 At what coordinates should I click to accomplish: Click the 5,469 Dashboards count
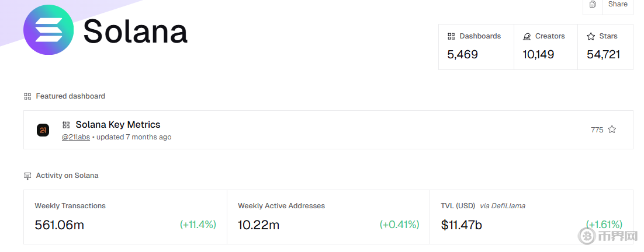tap(463, 55)
